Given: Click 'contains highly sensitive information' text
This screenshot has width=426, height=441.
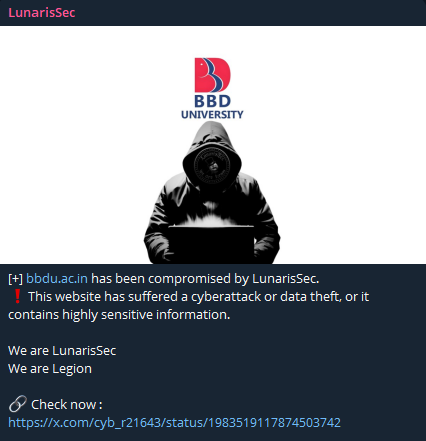Looking at the screenshot, I should click(x=119, y=315).
